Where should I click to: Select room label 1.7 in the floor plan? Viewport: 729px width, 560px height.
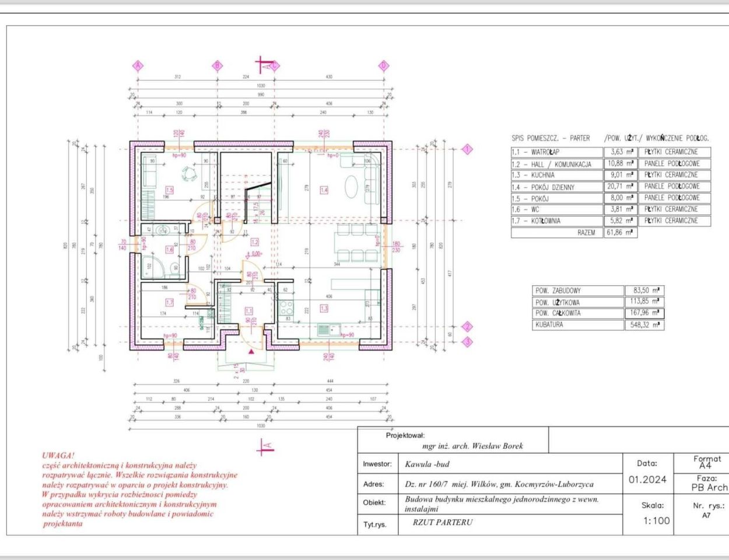[x=169, y=302]
